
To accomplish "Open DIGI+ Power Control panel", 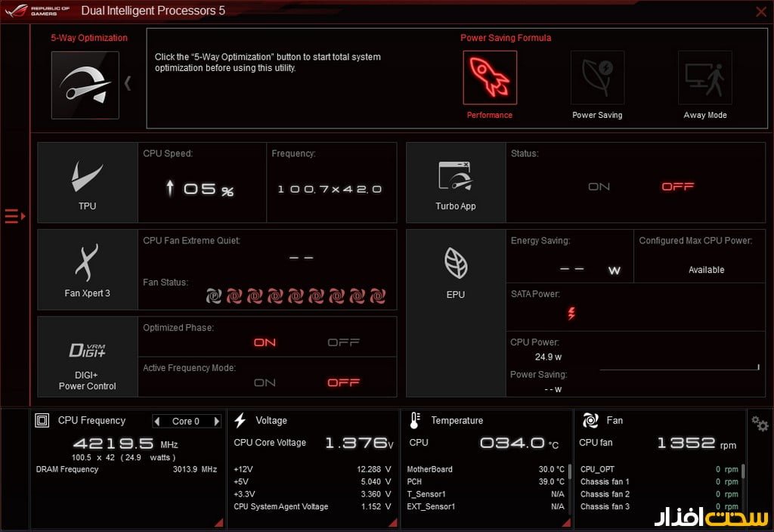I will [88, 357].
